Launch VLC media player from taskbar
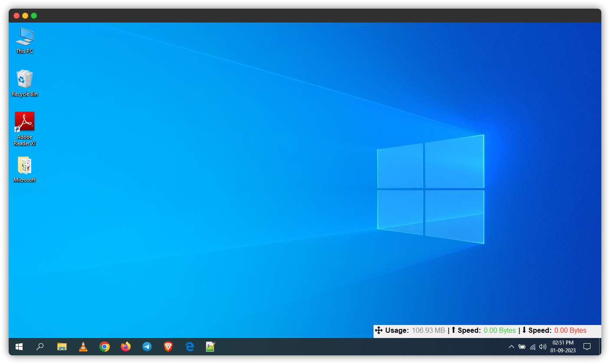This screenshot has height=364, width=610. pyautogui.click(x=83, y=347)
